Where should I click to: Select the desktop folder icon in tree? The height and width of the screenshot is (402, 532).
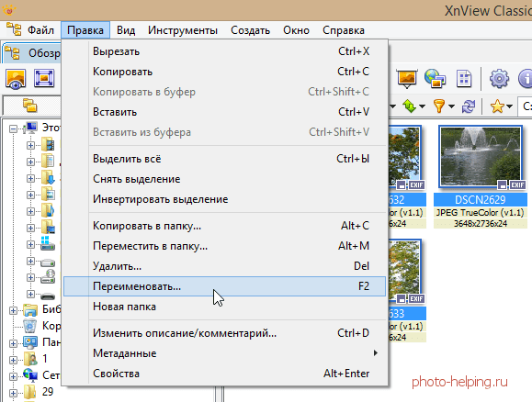pyautogui.click(x=48, y=227)
